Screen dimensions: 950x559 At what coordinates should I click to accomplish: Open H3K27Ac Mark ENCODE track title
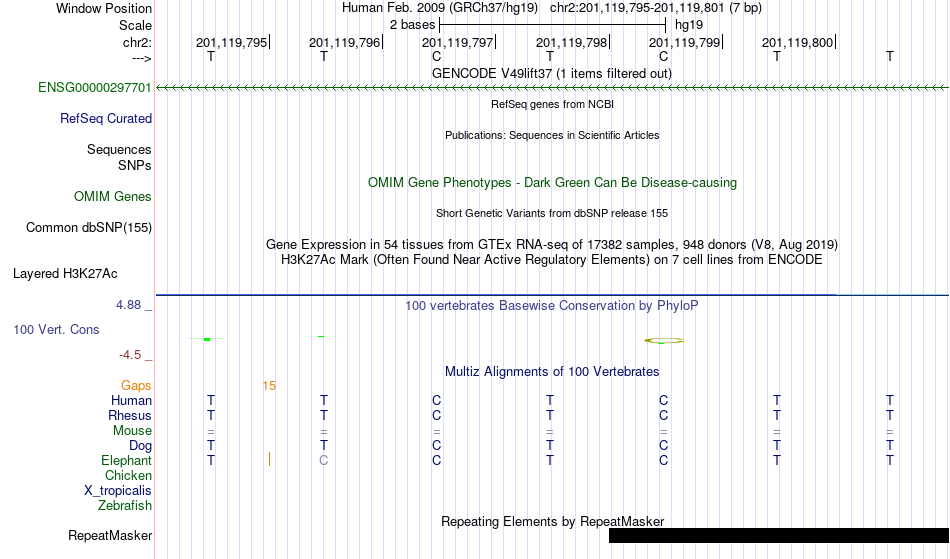[x=551, y=260]
